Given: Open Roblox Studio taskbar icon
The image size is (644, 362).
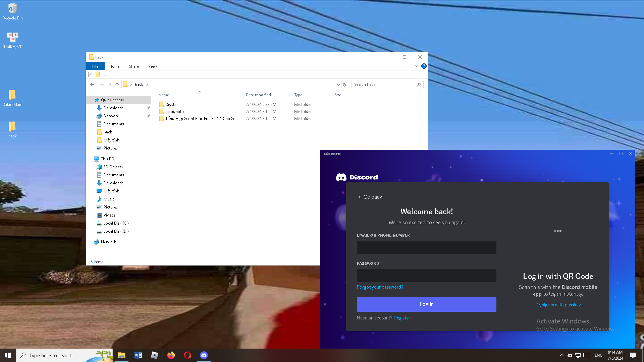Looking at the screenshot, I should pyautogui.click(x=154, y=355).
